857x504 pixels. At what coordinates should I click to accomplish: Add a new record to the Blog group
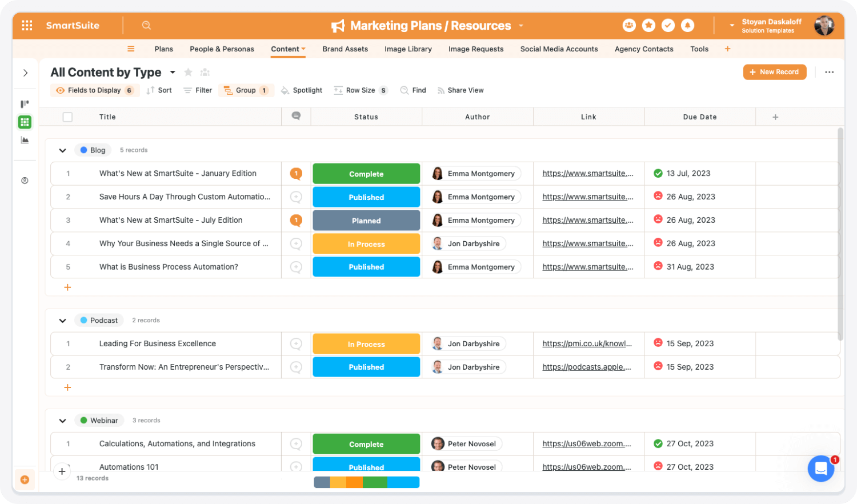pos(67,287)
